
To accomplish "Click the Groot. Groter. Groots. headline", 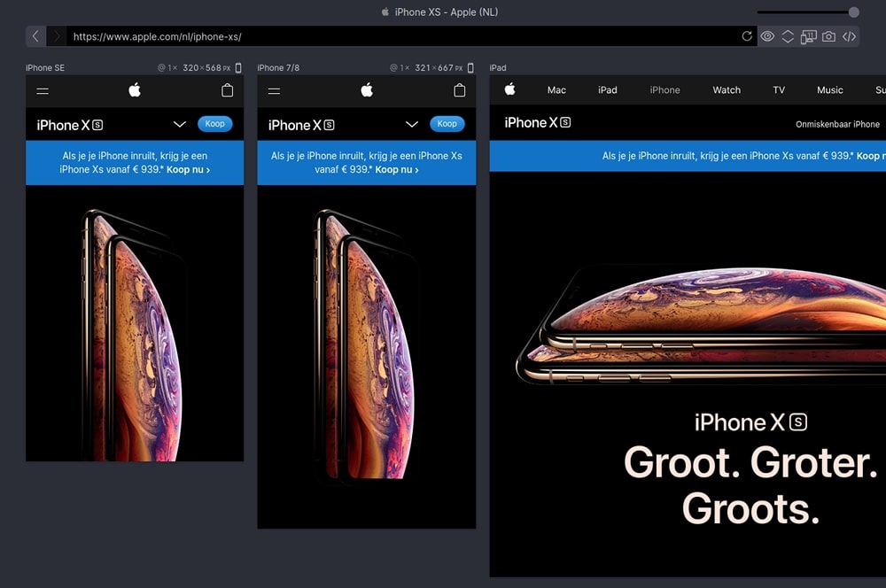I will coord(750,485).
